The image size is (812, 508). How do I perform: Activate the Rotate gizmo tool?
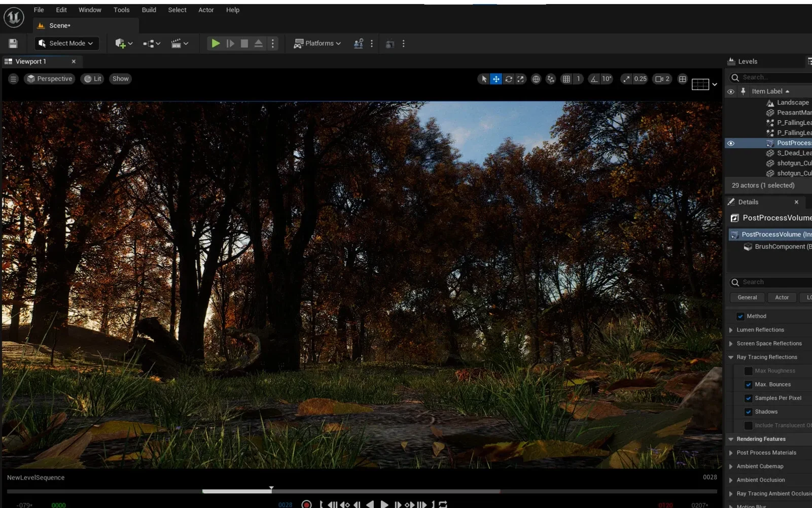pos(509,79)
